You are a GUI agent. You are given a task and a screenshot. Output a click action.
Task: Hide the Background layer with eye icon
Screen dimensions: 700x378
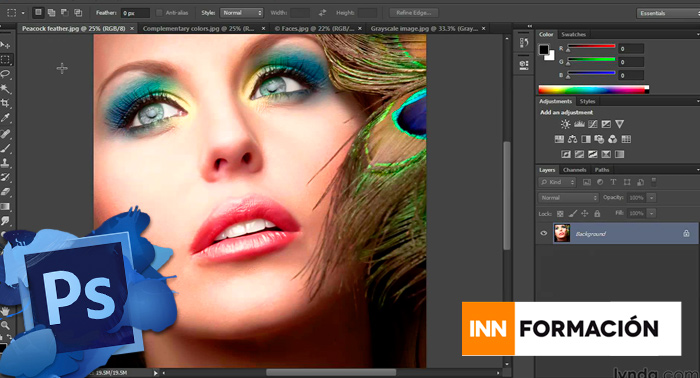(x=543, y=233)
